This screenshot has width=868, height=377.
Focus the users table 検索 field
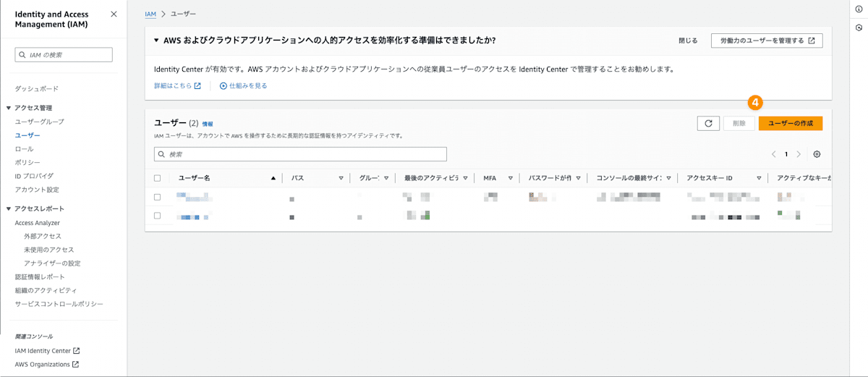(300, 154)
